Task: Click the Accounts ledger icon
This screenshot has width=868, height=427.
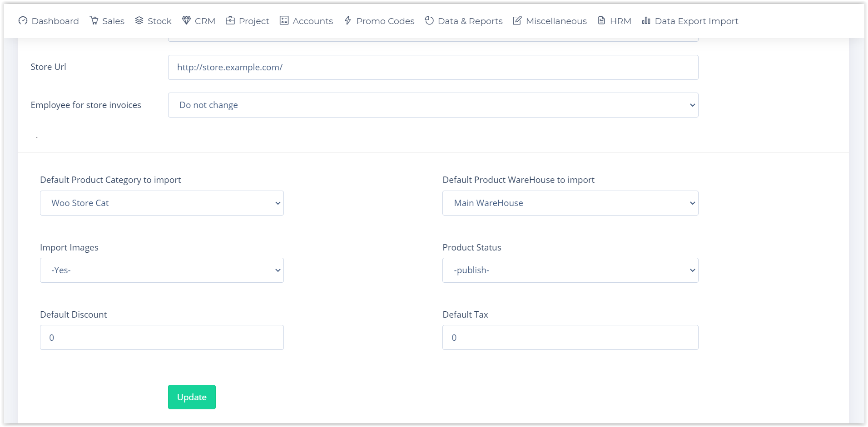Action: (284, 20)
